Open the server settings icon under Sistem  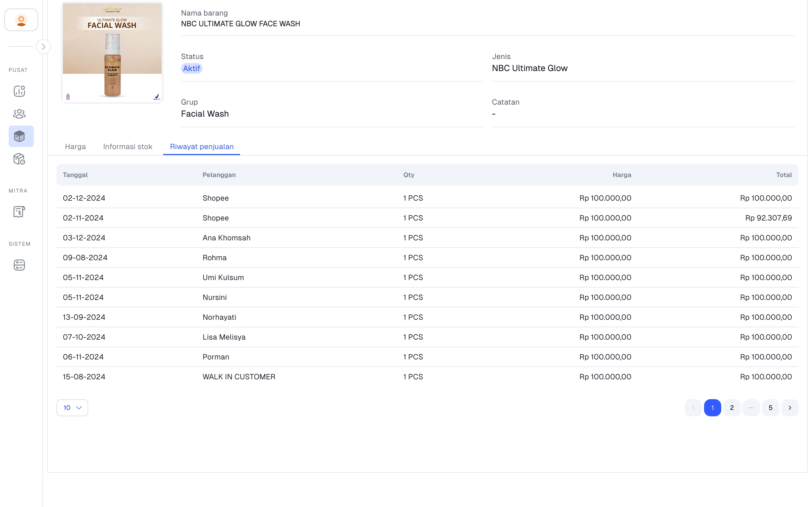coord(19,265)
